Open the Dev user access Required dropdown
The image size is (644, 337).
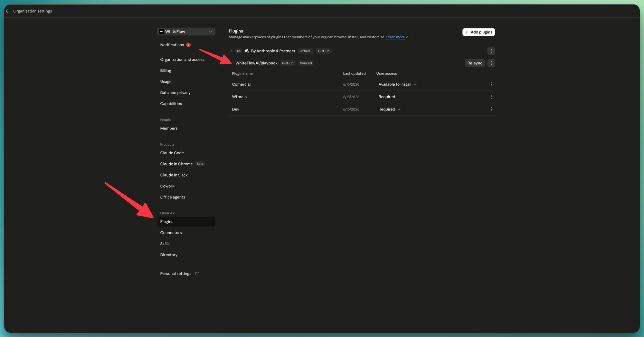390,109
